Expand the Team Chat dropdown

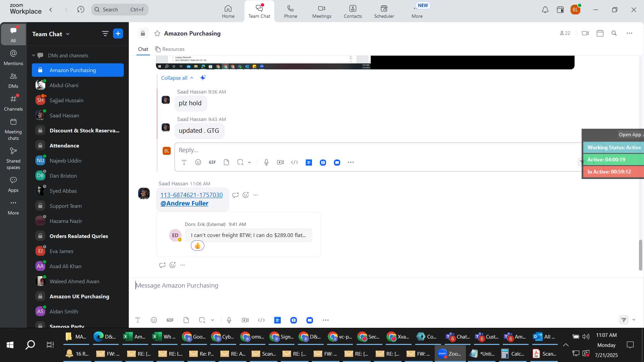(x=51, y=34)
